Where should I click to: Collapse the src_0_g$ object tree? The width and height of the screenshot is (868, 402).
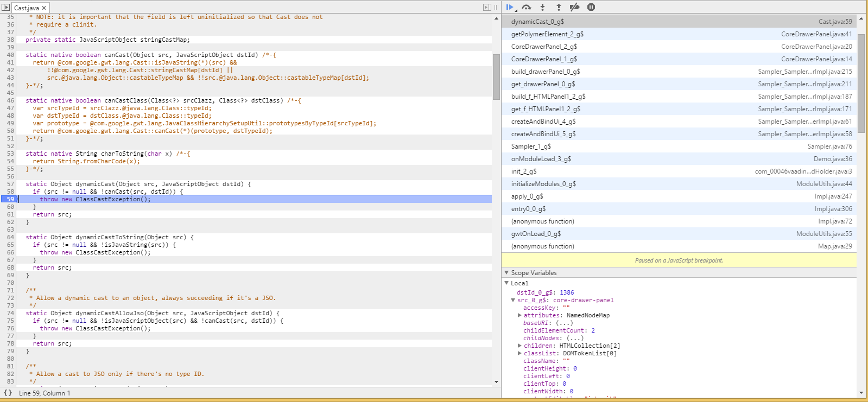(513, 300)
